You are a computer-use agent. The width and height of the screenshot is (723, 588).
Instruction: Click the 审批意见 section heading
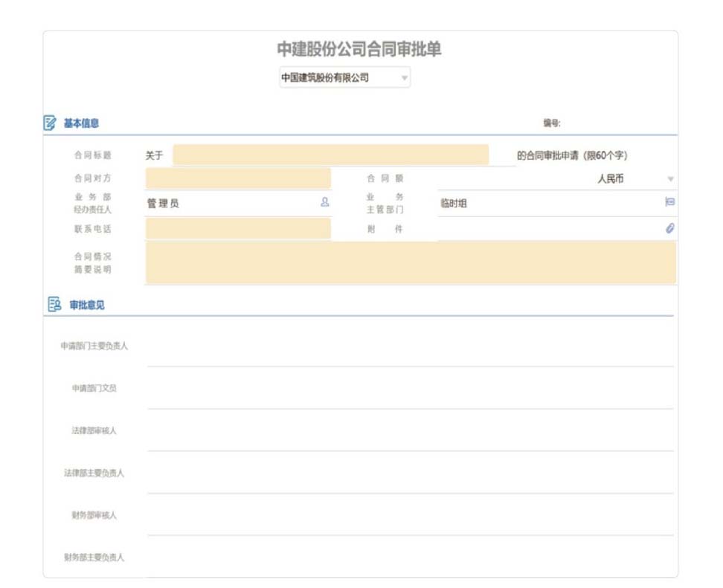coord(87,305)
